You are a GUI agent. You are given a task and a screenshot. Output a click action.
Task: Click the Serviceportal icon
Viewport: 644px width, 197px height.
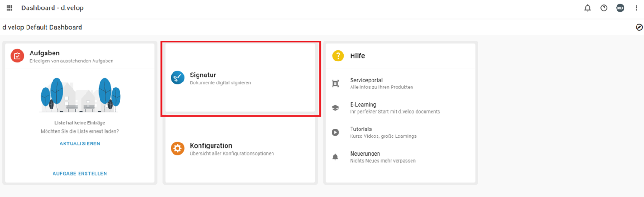pos(335,83)
